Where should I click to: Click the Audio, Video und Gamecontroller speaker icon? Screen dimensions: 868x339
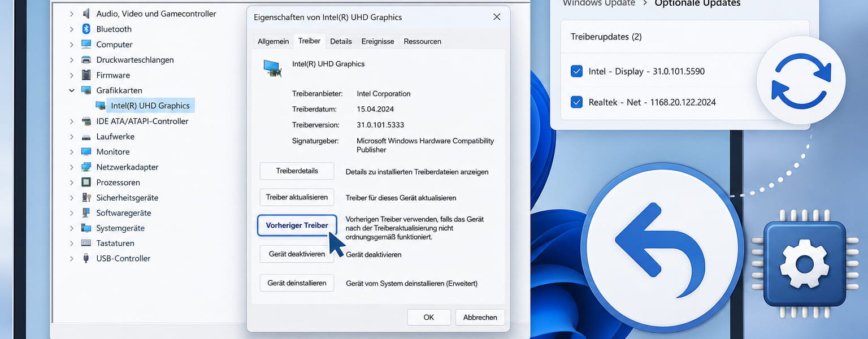(86, 14)
